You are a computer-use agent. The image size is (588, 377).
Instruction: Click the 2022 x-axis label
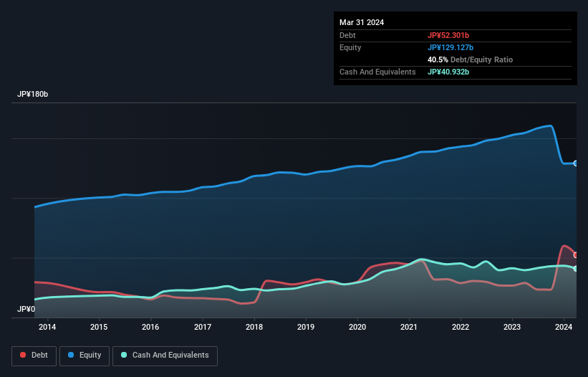pos(461,327)
